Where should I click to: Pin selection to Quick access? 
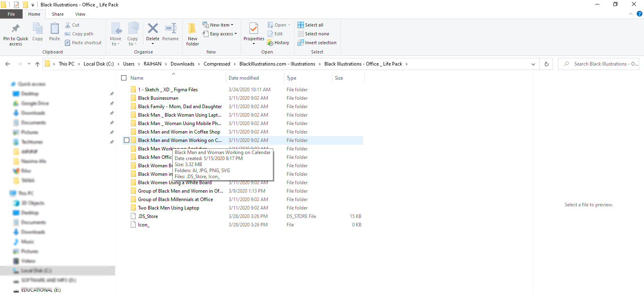click(16, 34)
